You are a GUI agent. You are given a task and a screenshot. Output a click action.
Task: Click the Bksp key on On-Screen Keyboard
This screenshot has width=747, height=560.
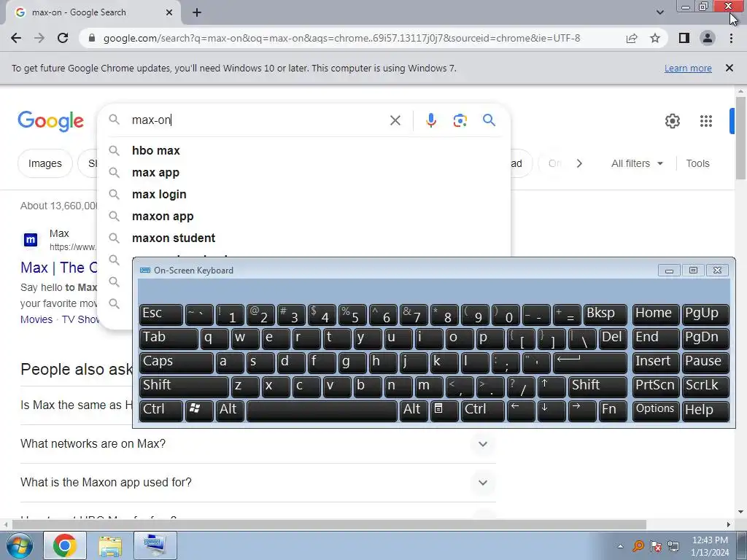click(x=605, y=314)
